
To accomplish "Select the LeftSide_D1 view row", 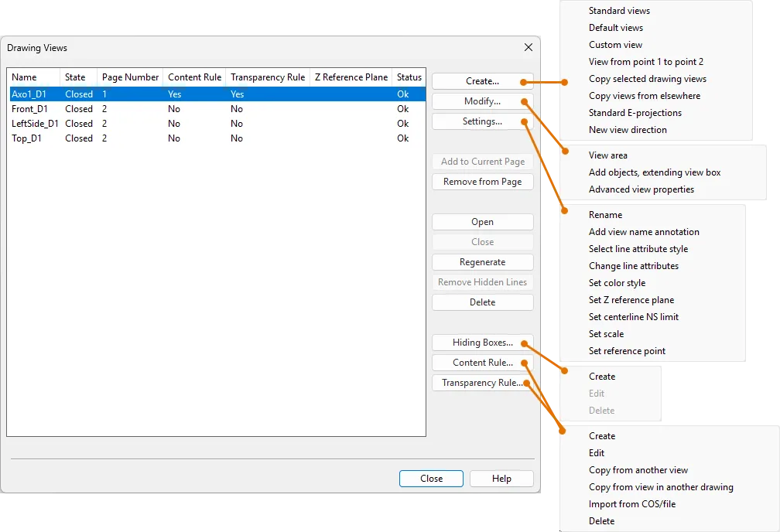I will pyautogui.click(x=217, y=123).
